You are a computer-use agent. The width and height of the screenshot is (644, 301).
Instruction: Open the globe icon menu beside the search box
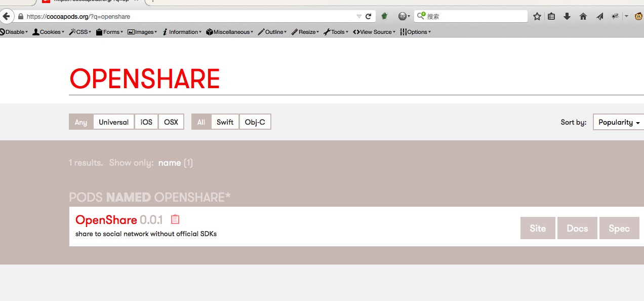404,16
